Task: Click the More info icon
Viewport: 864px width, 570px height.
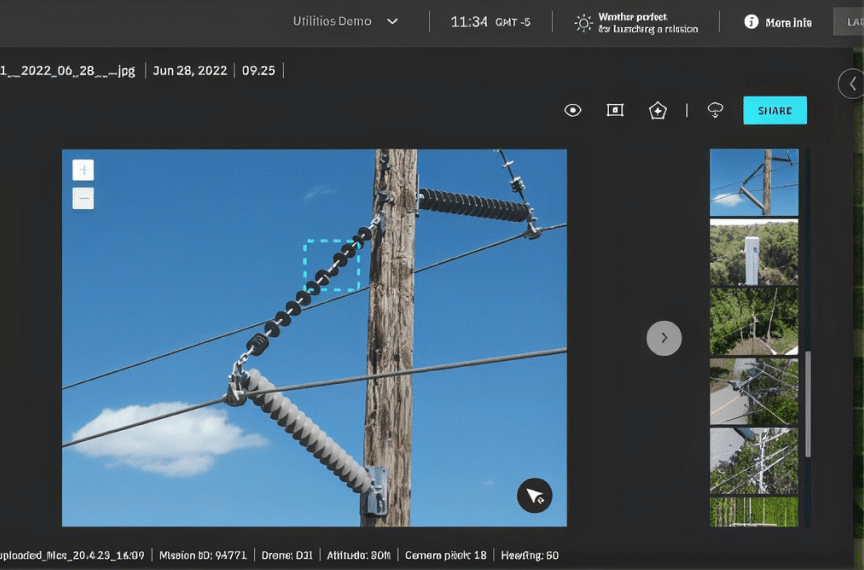Action: tap(751, 22)
